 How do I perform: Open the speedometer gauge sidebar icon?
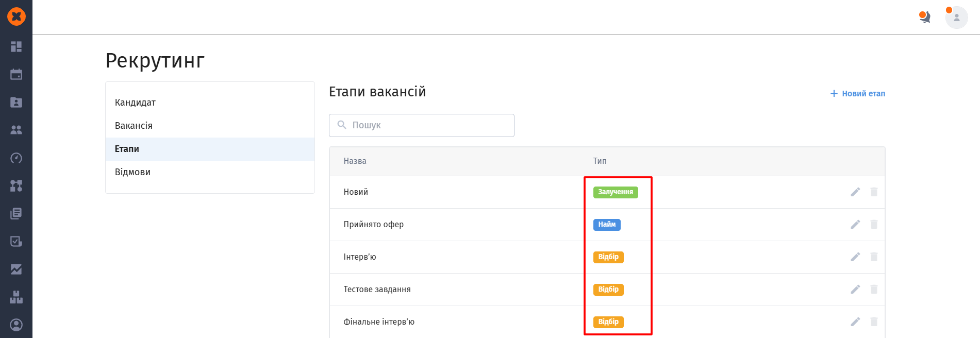click(x=16, y=158)
